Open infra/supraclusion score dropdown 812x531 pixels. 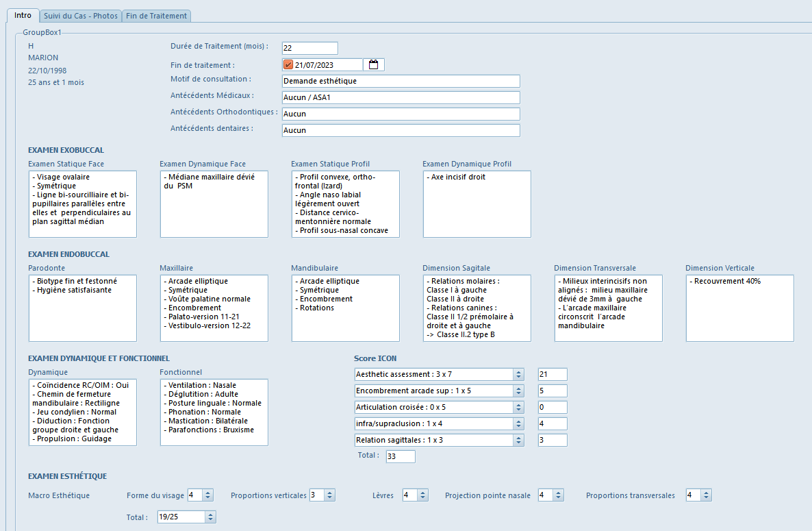pyautogui.click(x=519, y=423)
